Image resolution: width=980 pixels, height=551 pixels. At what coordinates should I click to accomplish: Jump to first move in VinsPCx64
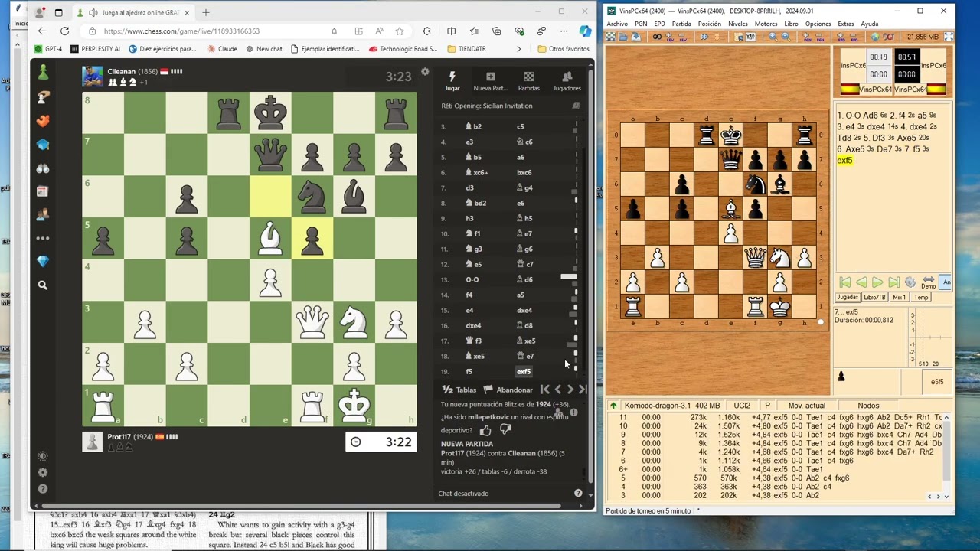(x=845, y=282)
